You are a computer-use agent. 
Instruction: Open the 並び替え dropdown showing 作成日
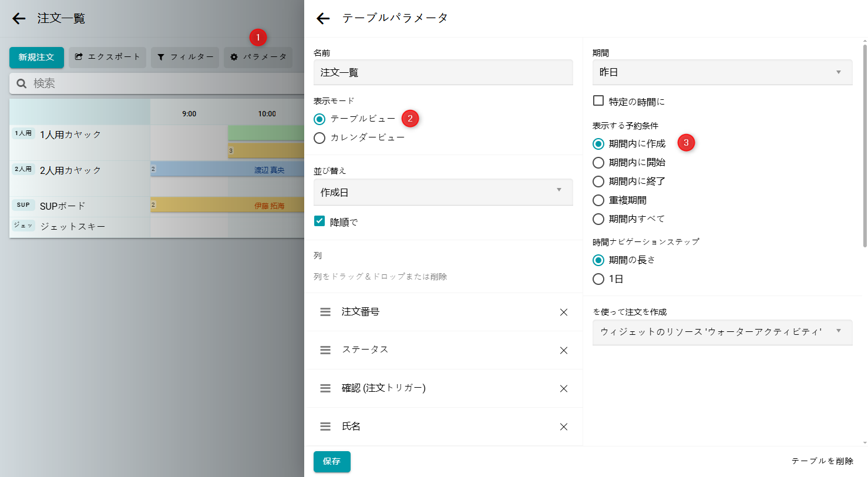[443, 192]
